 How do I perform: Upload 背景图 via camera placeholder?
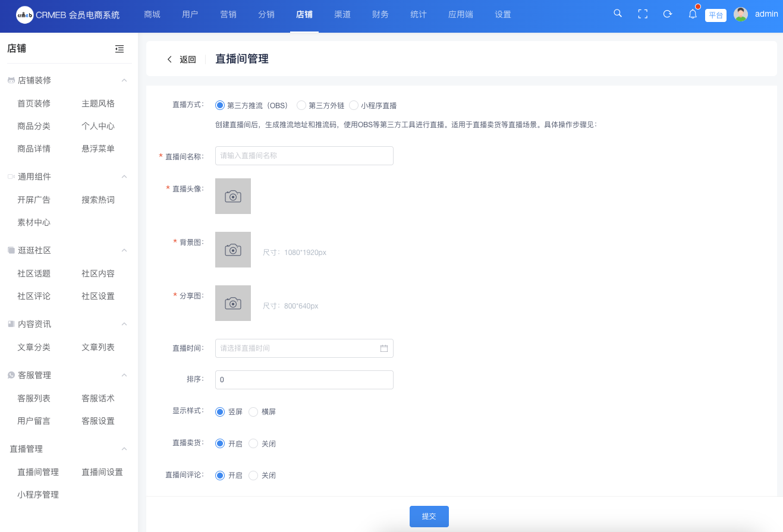[x=233, y=250]
